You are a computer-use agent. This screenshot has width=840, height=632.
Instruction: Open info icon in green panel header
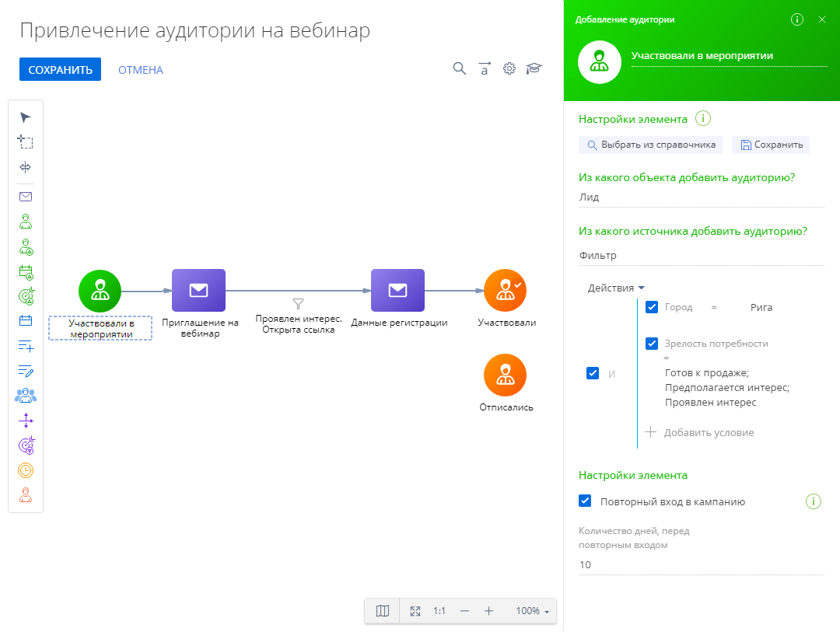pos(796,19)
